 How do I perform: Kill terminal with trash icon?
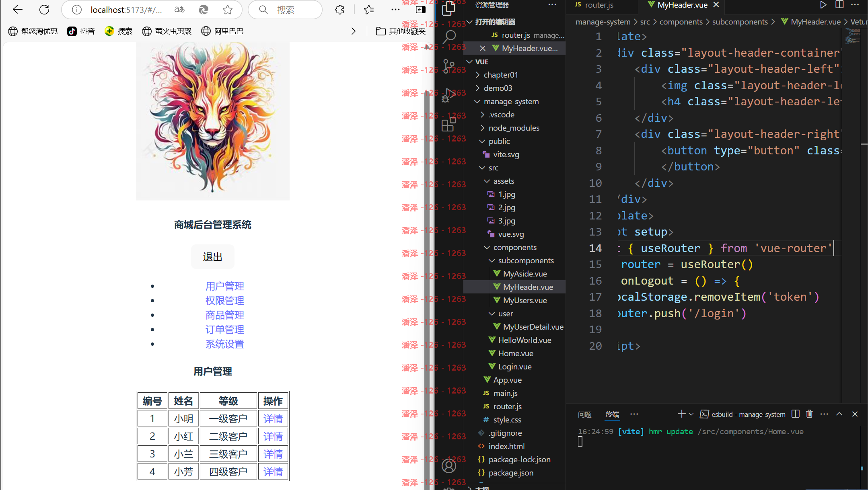tap(809, 414)
